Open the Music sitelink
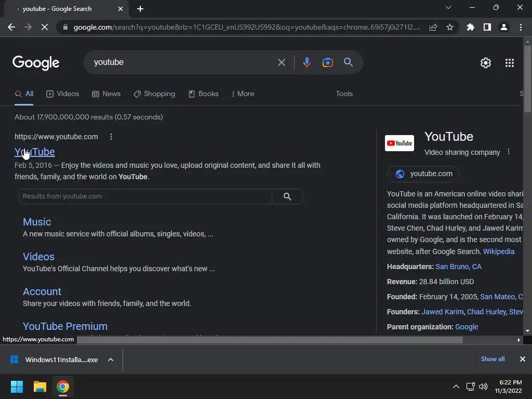The image size is (532, 399). [37, 222]
